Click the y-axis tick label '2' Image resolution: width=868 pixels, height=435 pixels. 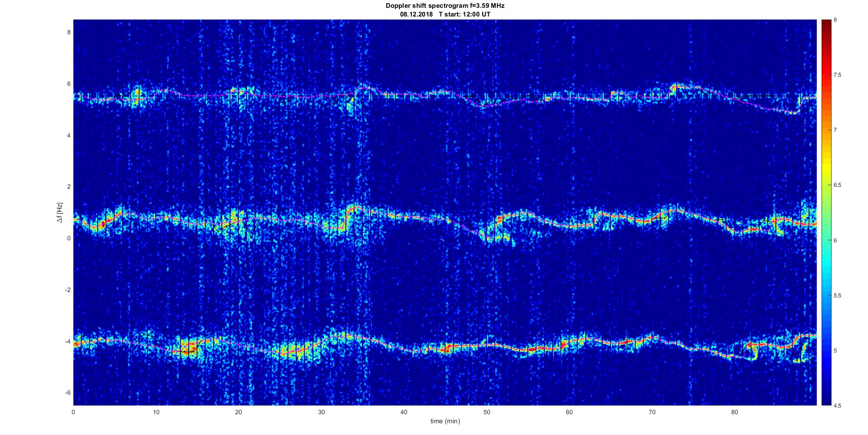pyautogui.click(x=69, y=186)
